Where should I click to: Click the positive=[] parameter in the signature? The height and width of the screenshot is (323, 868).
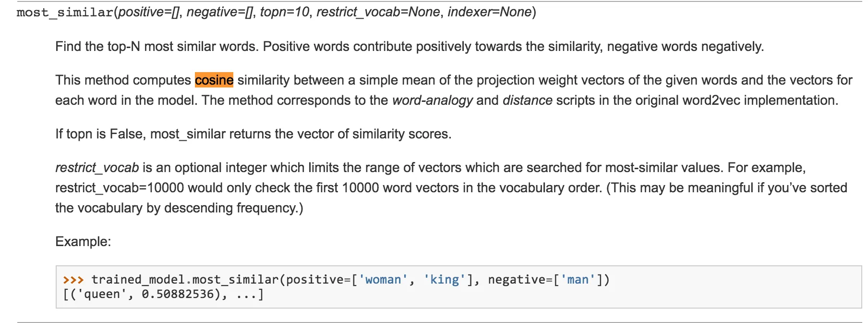(x=148, y=12)
